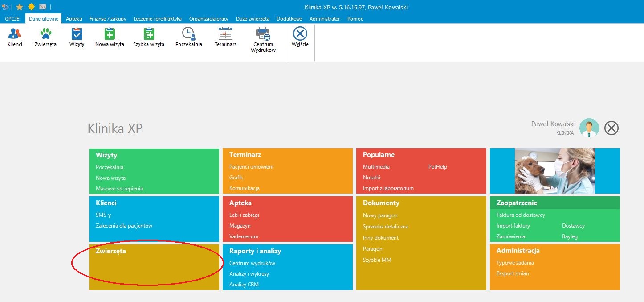The image size is (644, 302).
Task: Open Zalecenia dla pacjentów
Action: tap(124, 226)
